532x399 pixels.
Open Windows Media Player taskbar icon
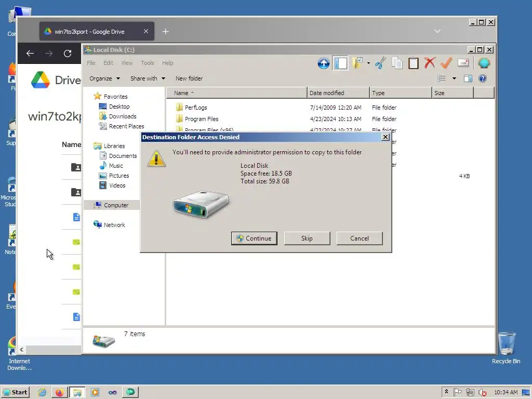[95, 392]
